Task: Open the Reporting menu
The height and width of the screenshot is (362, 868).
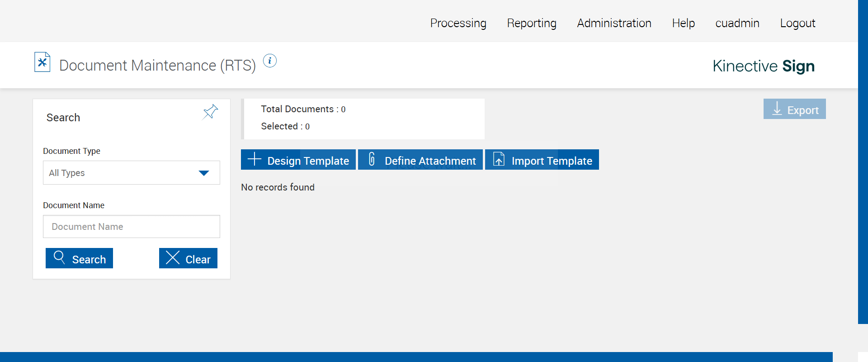Action: tap(532, 23)
